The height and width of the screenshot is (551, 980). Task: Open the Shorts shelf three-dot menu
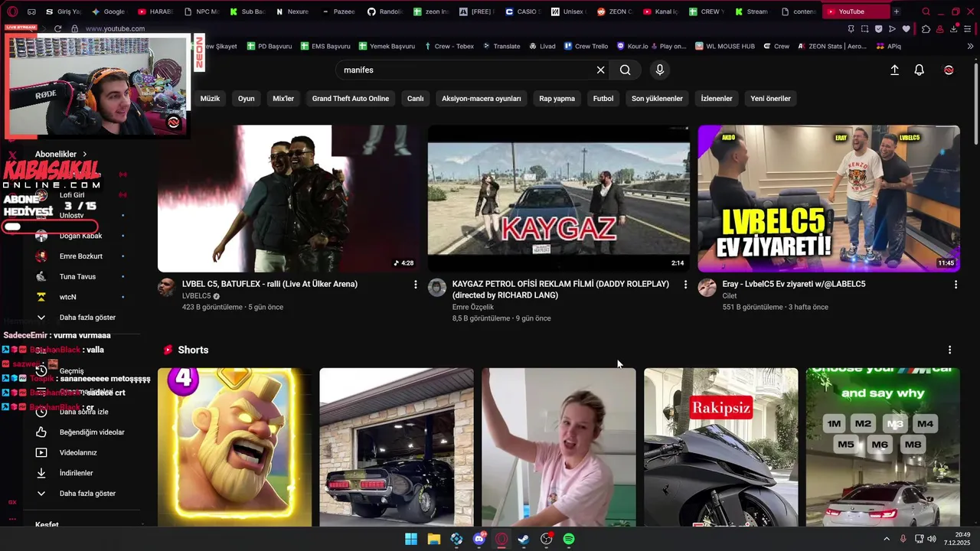pos(950,350)
